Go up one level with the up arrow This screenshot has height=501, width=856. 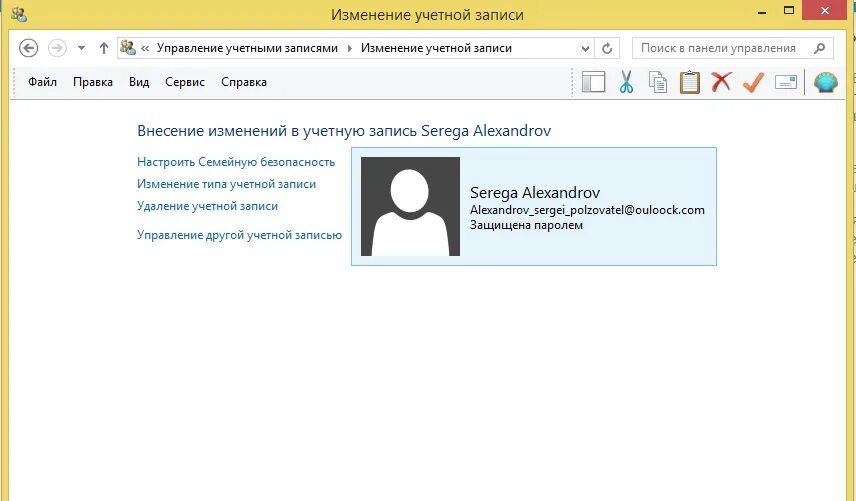pos(104,48)
